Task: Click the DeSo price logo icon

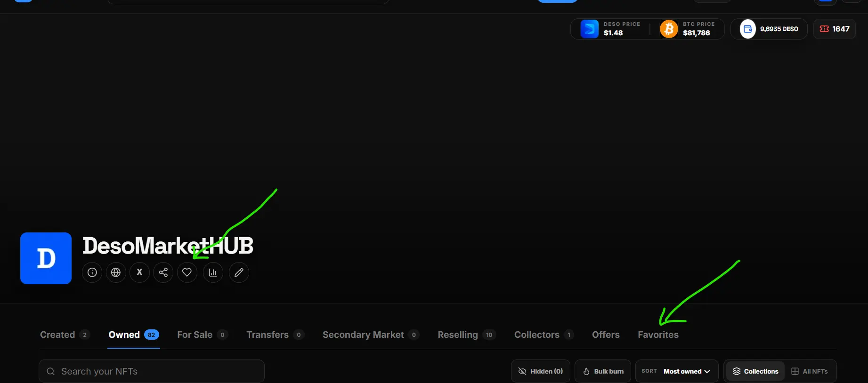Action: coord(590,29)
